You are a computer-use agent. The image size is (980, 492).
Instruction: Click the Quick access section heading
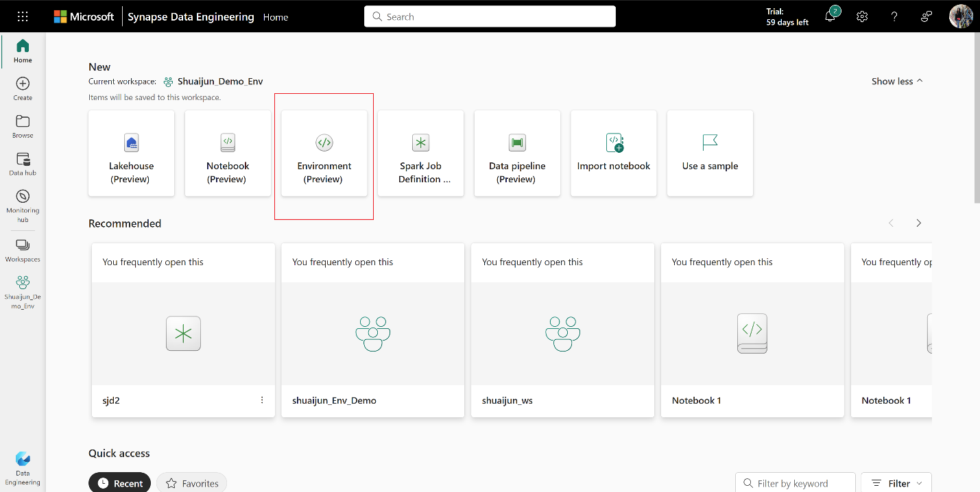point(119,453)
